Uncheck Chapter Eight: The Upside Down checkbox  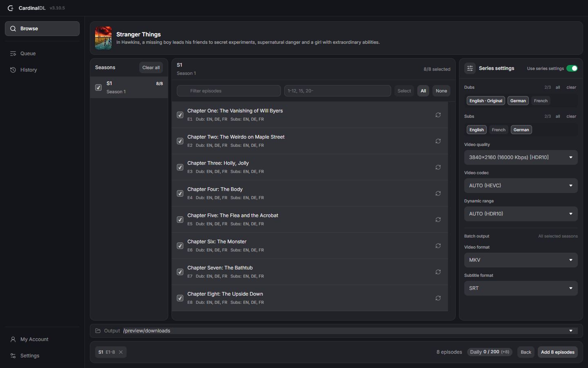[x=180, y=298]
